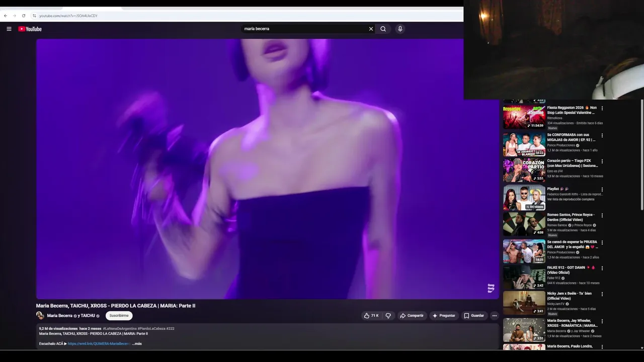This screenshot has height=362, width=644.
Task: Open the Corazón partío Tiago PZK thumbnail
Action: (x=524, y=170)
